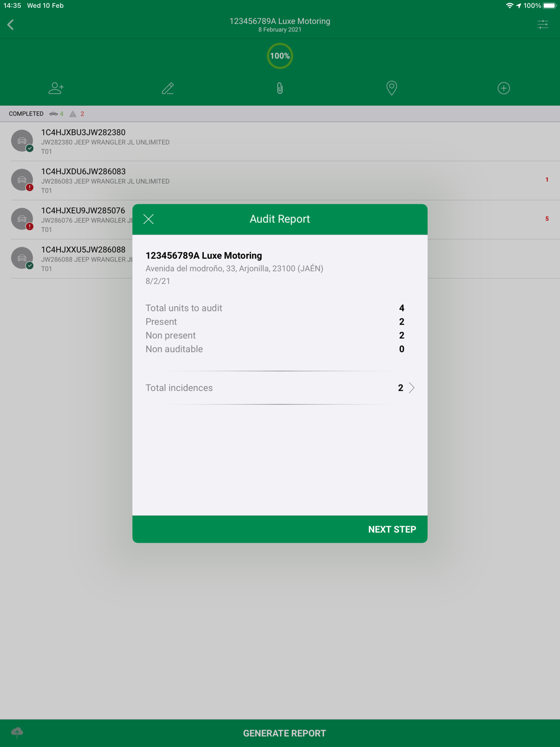Tap the cloud upload icon
Image resolution: width=560 pixels, height=747 pixels.
coord(17,732)
